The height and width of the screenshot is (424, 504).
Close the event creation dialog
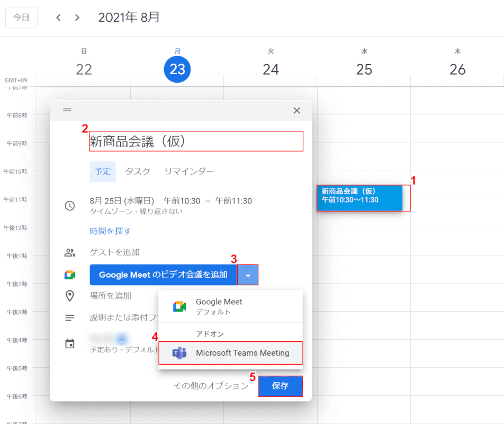[x=296, y=111]
